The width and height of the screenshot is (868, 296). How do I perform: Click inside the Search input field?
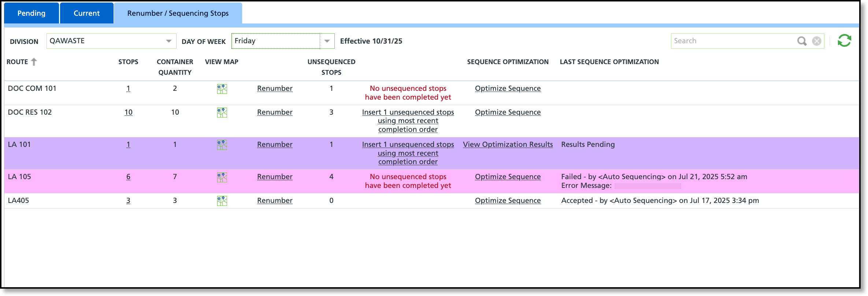pos(732,41)
